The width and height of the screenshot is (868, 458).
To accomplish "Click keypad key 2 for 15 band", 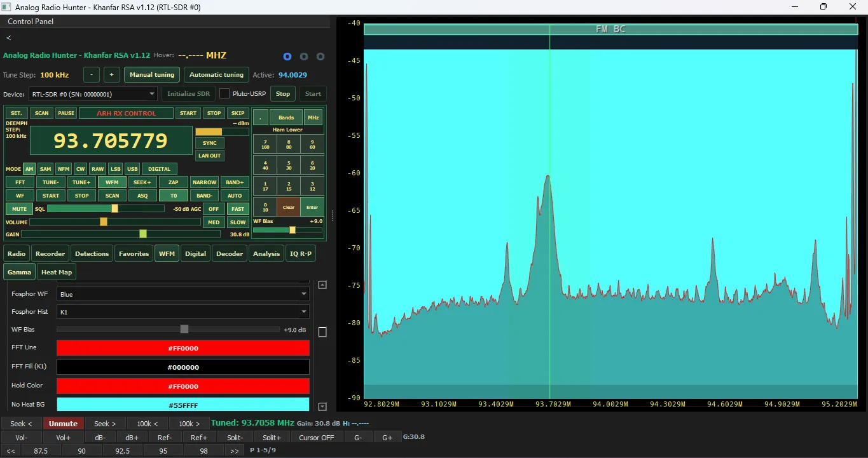I will coord(289,186).
